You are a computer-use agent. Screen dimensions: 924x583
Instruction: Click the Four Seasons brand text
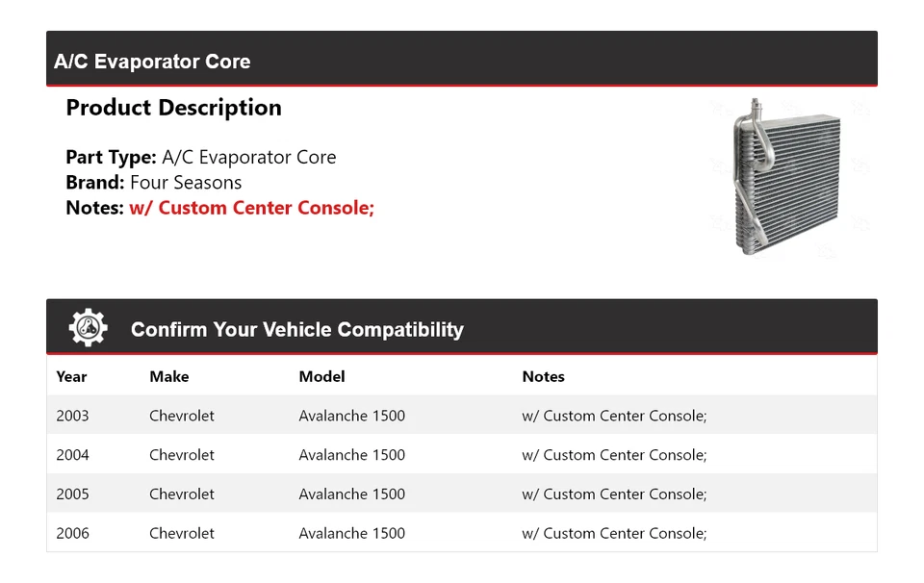click(x=186, y=183)
